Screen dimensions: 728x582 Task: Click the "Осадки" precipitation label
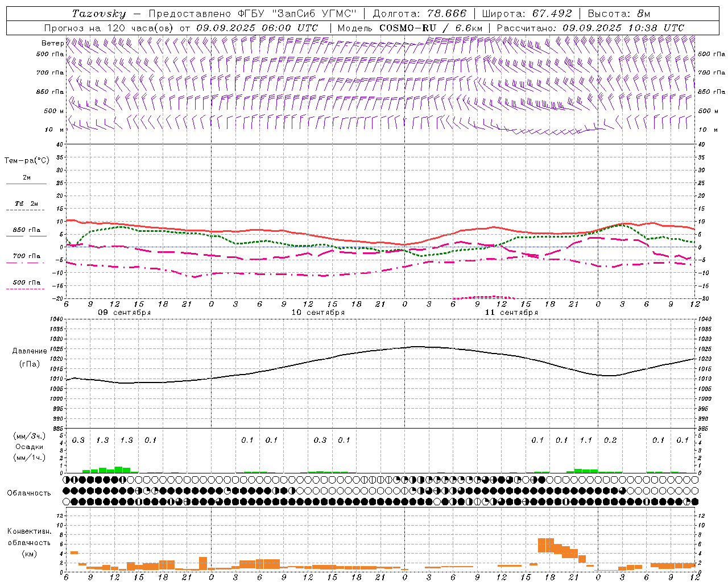30,447
